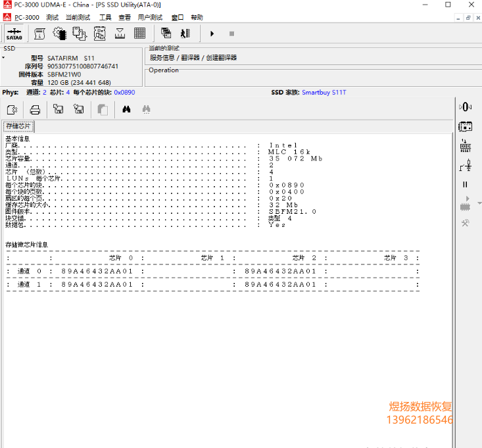Click the copy data between drives icon
The width and height of the screenshot is (482, 448).
[80, 34]
